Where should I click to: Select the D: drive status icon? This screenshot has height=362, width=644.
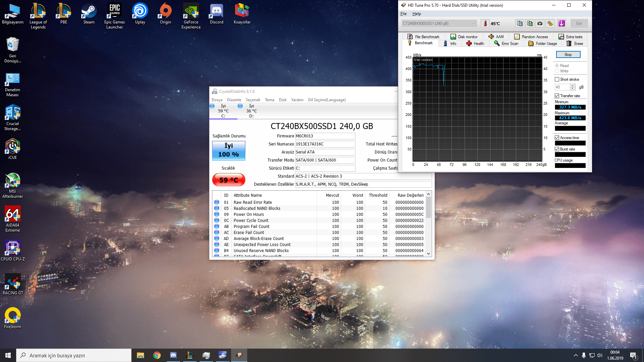(240, 106)
